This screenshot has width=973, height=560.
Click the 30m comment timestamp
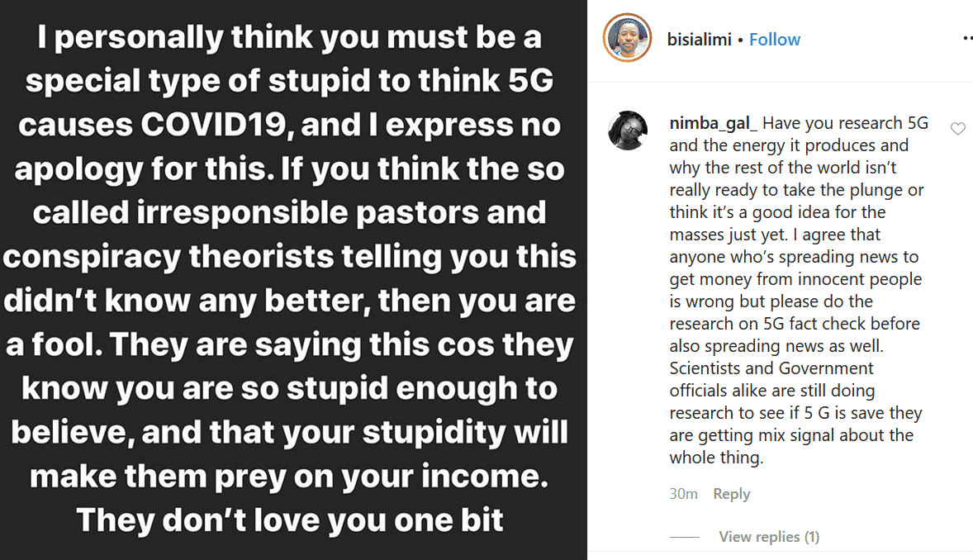coord(683,494)
